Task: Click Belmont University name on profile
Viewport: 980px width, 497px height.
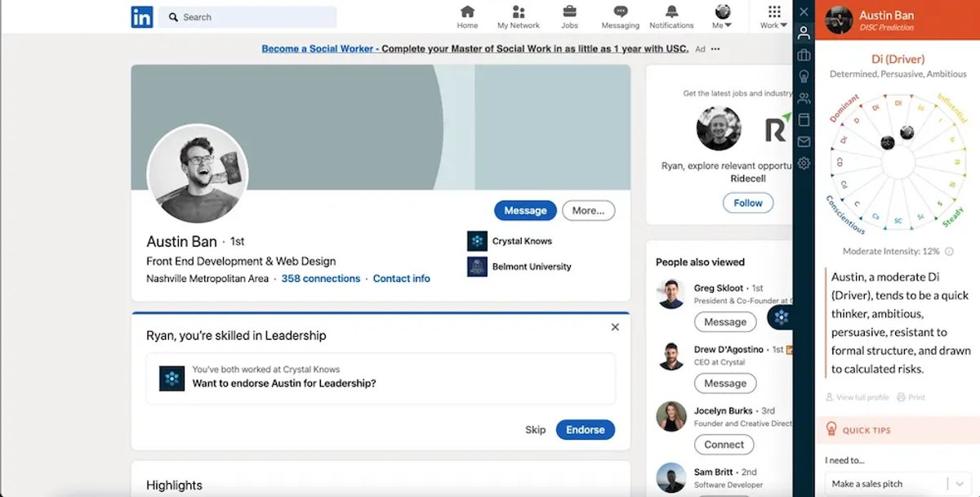Action: pos(532,266)
